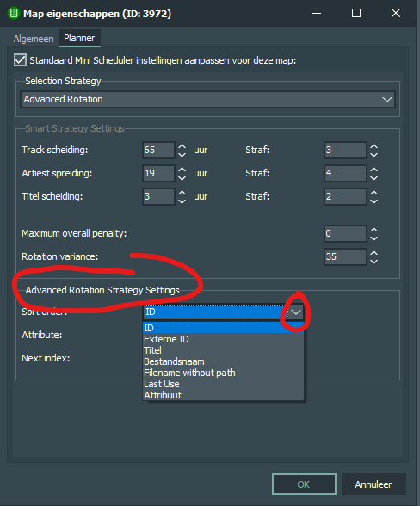Click the Track scheiding hours field
The height and width of the screenshot is (506, 420).
[158, 150]
